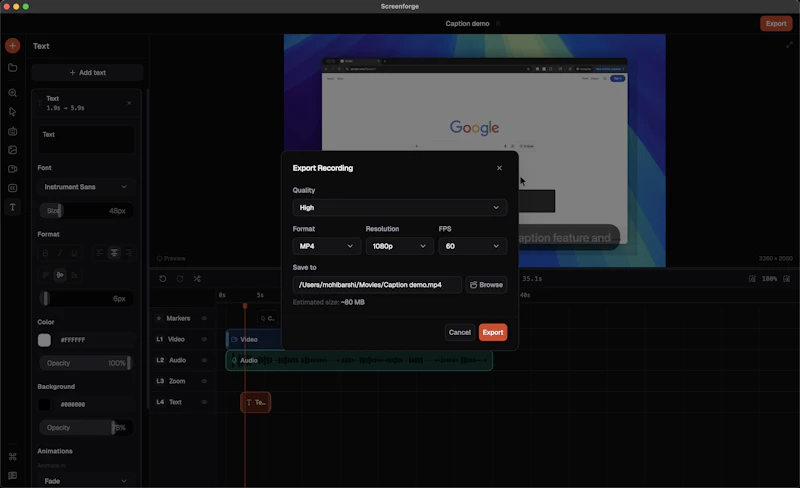Set vertical alignment to bottom
The width and height of the screenshot is (800, 488).
coord(74,275)
